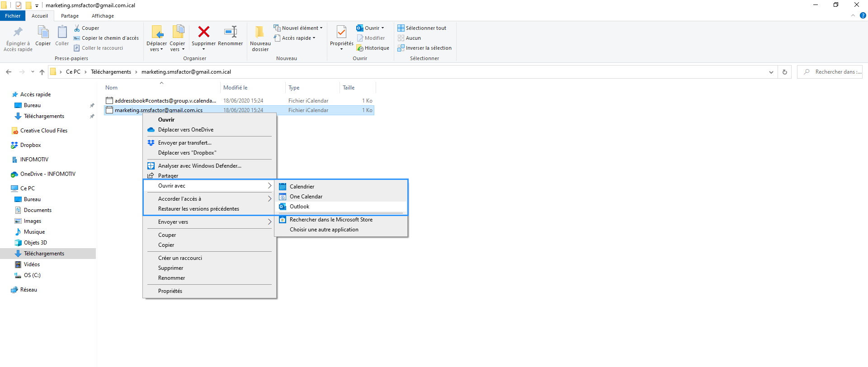Image resolution: width=868 pixels, height=367 pixels.
Task: Choose One Calendar in submenu
Action: [341, 197]
